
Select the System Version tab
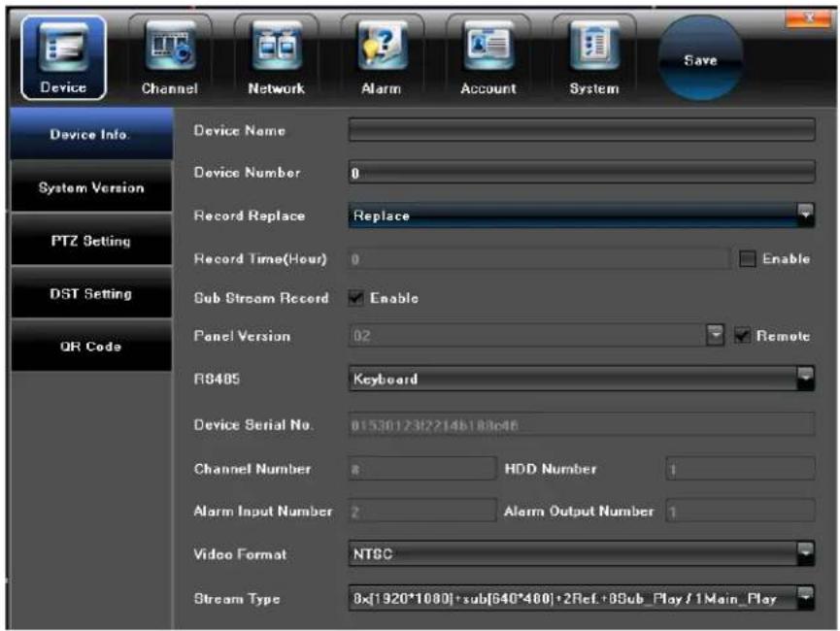click(x=91, y=187)
